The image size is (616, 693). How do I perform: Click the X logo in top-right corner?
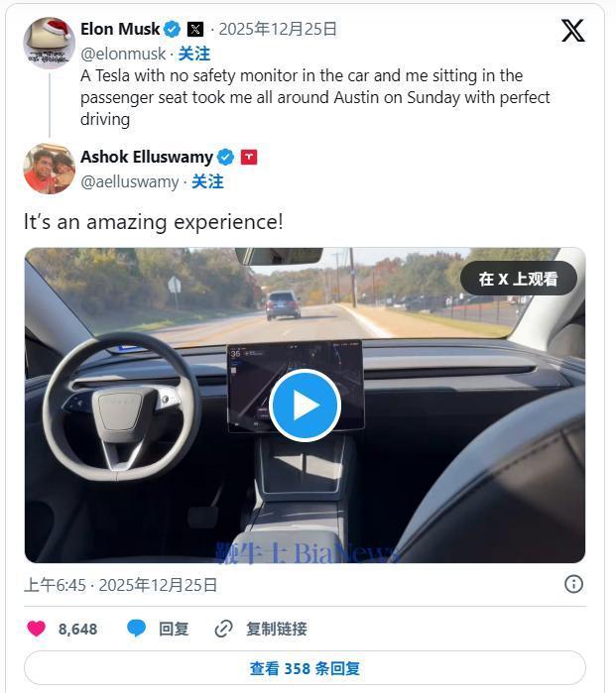[x=572, y=31]
